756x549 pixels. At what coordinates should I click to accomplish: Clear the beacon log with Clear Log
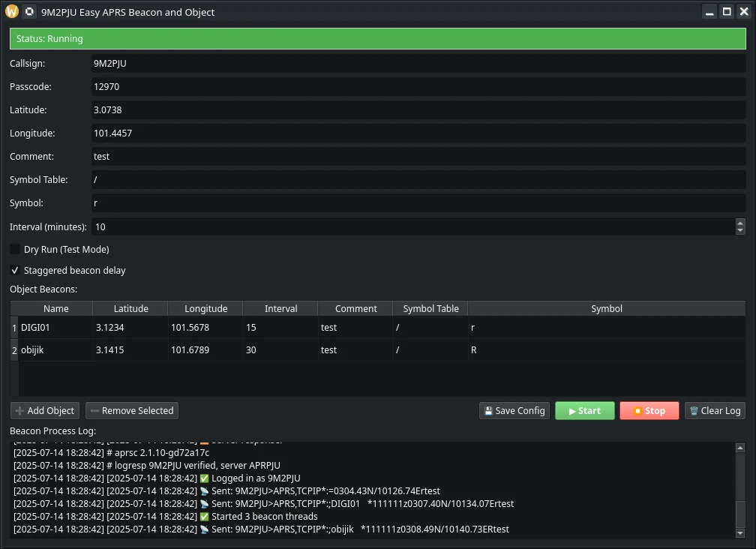[715, 411]
